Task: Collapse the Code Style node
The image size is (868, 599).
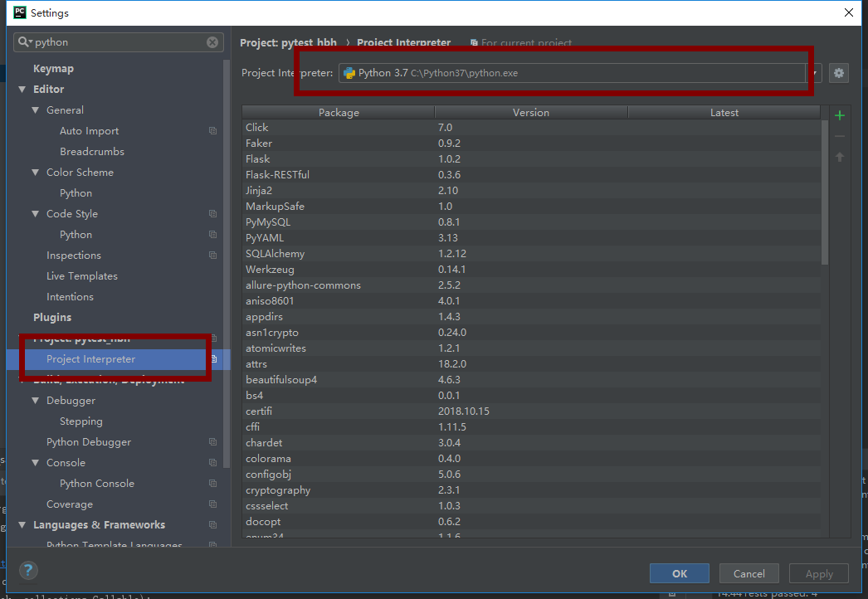Action: tap(36, 214)
